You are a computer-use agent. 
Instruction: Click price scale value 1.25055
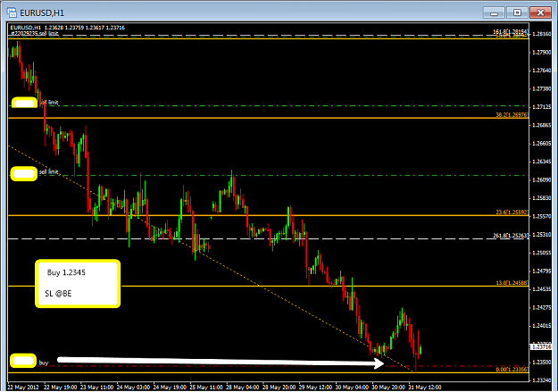[x=541, y=253]
